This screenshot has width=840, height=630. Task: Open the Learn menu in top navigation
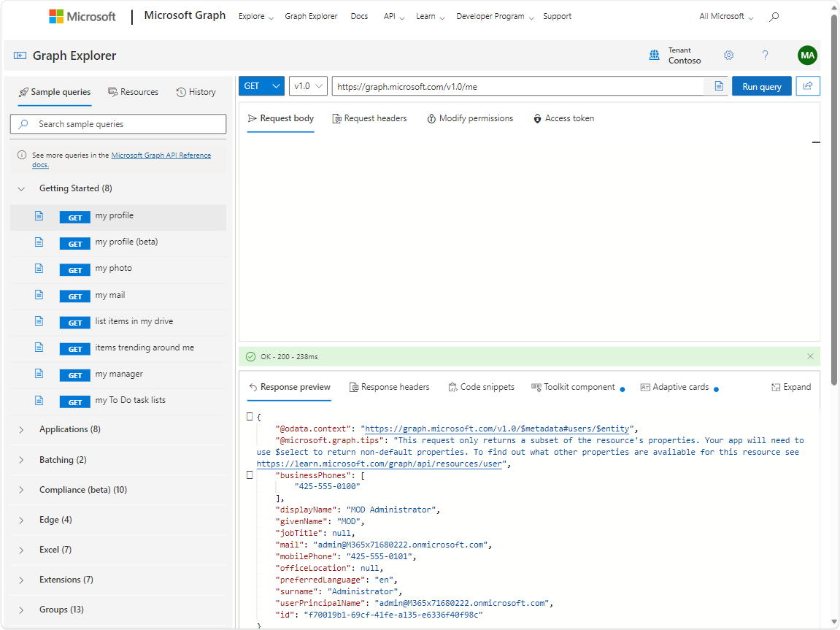click(x=430, y=17)
